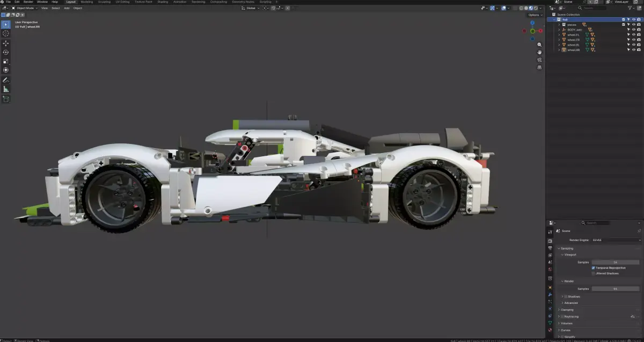The height and width of the screenshot is (342, 644).
Task: Select the Annotate tool
Action: (x=6, y=80)
